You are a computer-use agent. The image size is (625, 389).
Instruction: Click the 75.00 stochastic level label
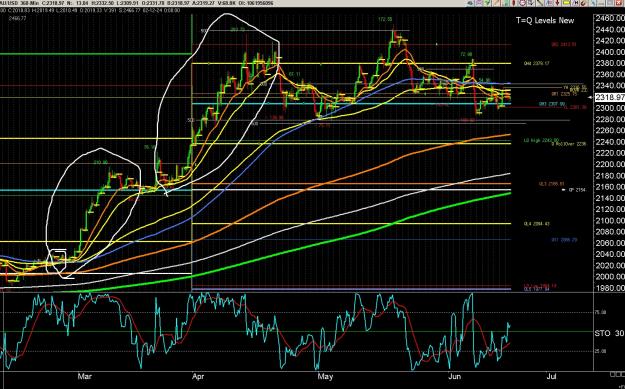tap(600, 312)
